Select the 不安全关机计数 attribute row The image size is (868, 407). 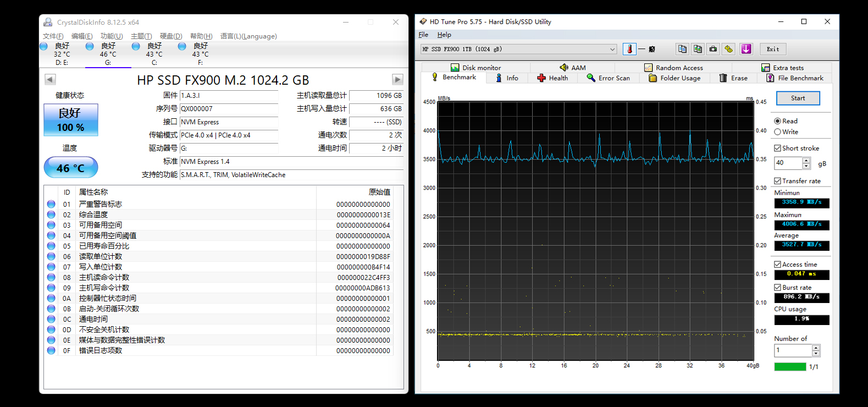click(219, 329)
